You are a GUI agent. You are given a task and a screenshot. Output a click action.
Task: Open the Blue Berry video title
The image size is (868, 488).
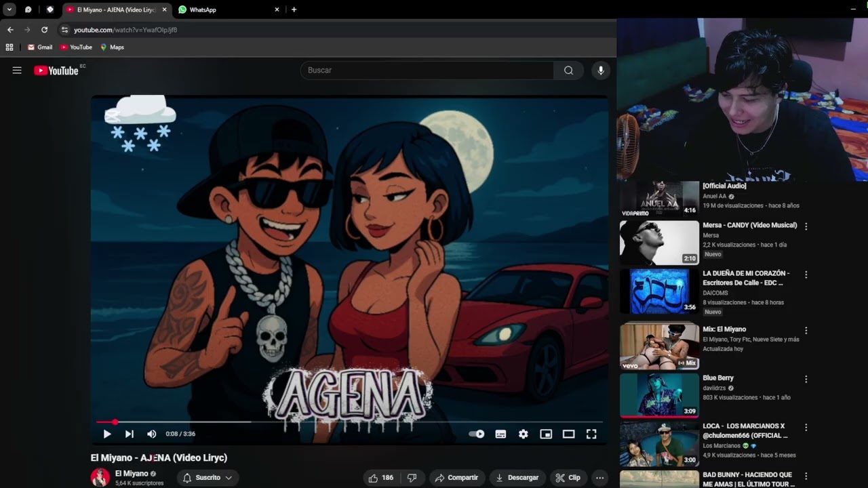tap(718, 378)
